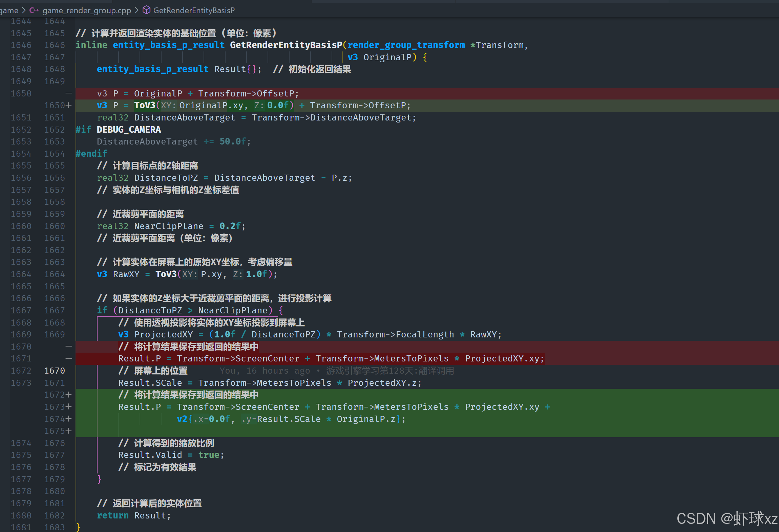779x532 pixels.
Task: Click 'return Result;' statement
Action: point(134,515)
